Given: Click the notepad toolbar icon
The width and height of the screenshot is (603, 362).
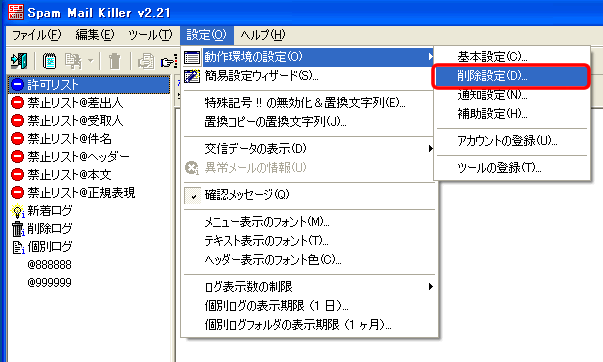Looking at the screenshot, I should pyautogui.click(x=49, y=61).
